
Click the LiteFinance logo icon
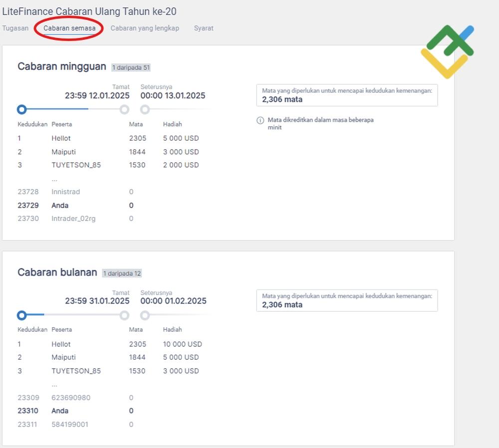click(447, 52)
